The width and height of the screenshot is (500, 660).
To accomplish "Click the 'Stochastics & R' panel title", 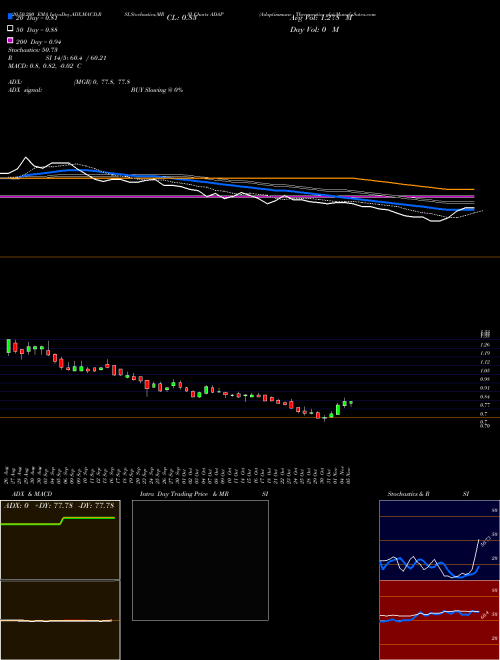I will point(408,494).
